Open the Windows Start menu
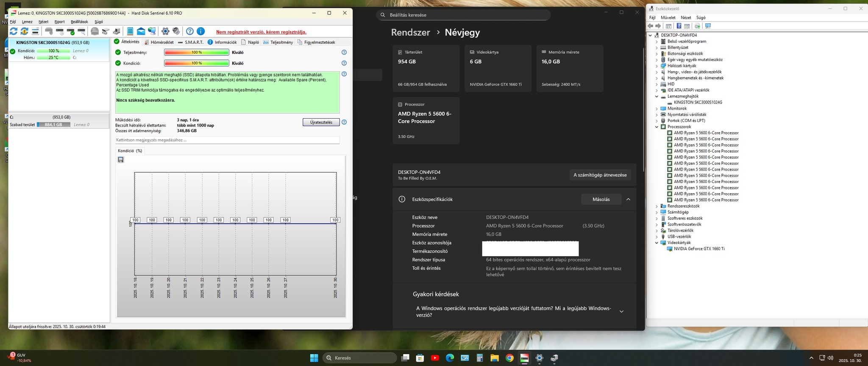The width and height of the screenshot is (868, 366). 314,358
